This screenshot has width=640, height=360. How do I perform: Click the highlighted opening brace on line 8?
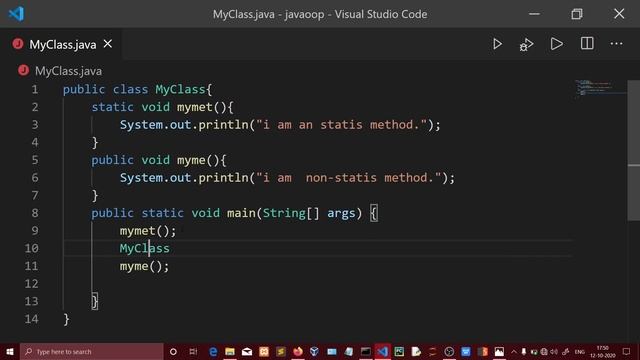click(x=374, y=213)
